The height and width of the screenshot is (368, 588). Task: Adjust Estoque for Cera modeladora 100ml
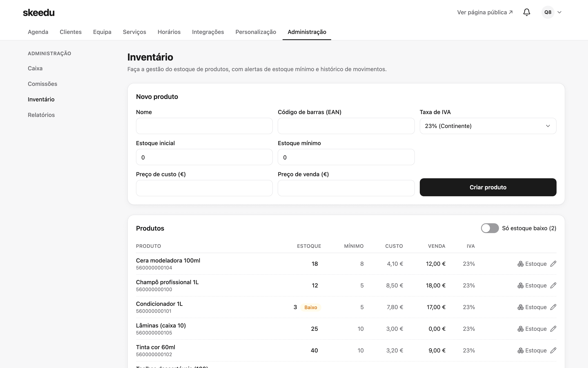[x=532, y=264]
